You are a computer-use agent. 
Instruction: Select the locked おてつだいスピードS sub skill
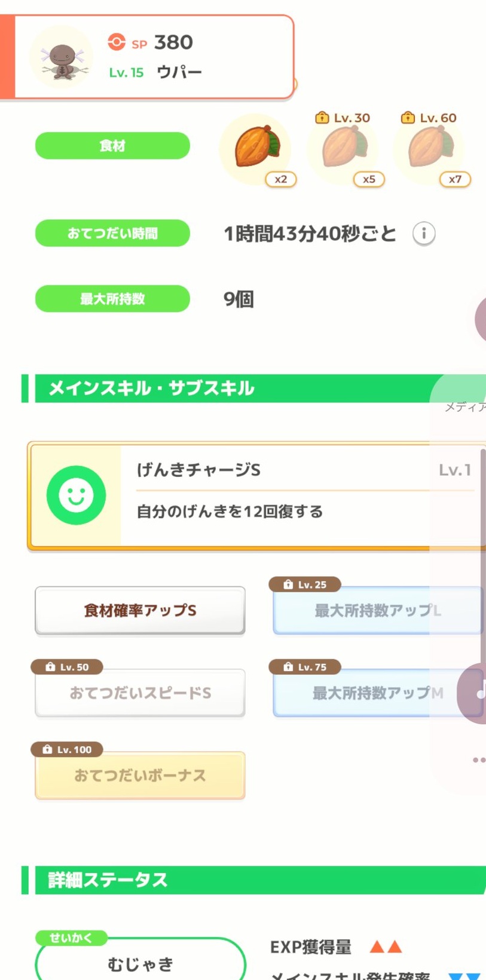[140, 693]
